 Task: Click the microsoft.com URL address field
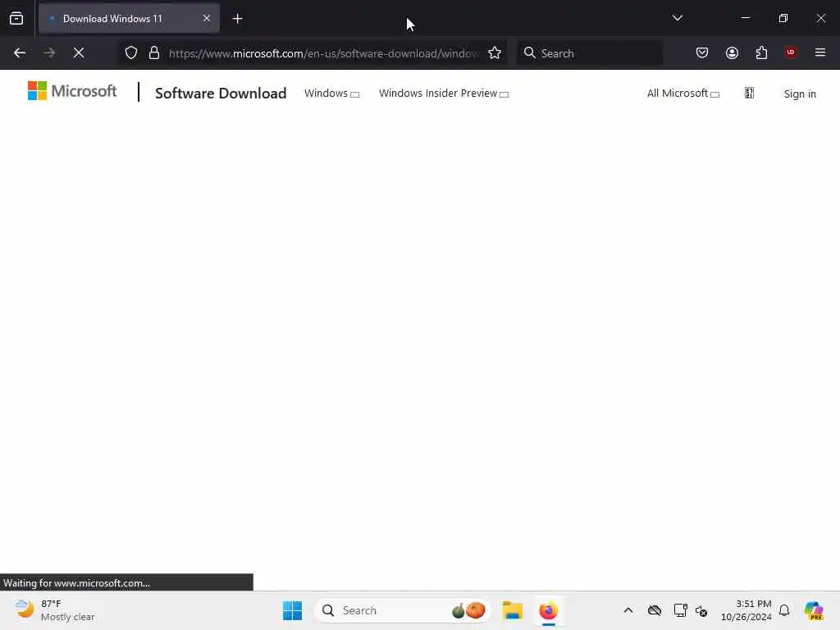coord(323,53)
